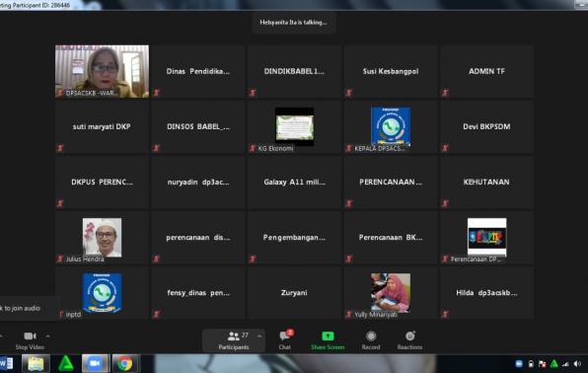The height and width of the screenshot is (373, 588).
Task: Select the Susi Kesbangpol participant tile
Action: tap(391, 71)
